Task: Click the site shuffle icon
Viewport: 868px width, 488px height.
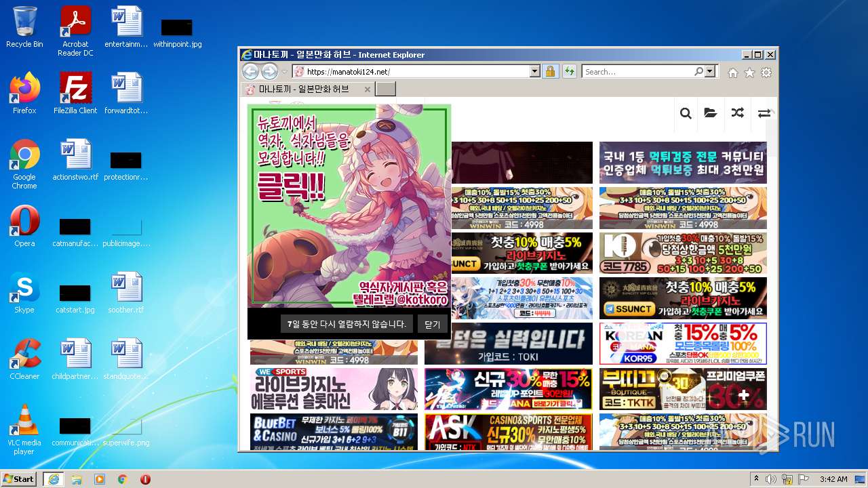Action: 737,113
